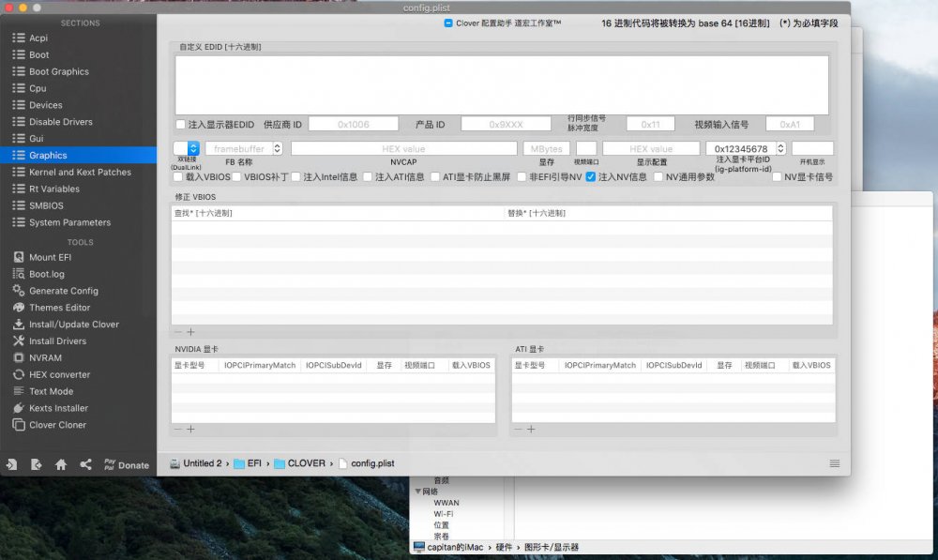This screenshot has width=938, height=560.
Task: Select WWAN in background window
Action: click(x=446, y=503)
